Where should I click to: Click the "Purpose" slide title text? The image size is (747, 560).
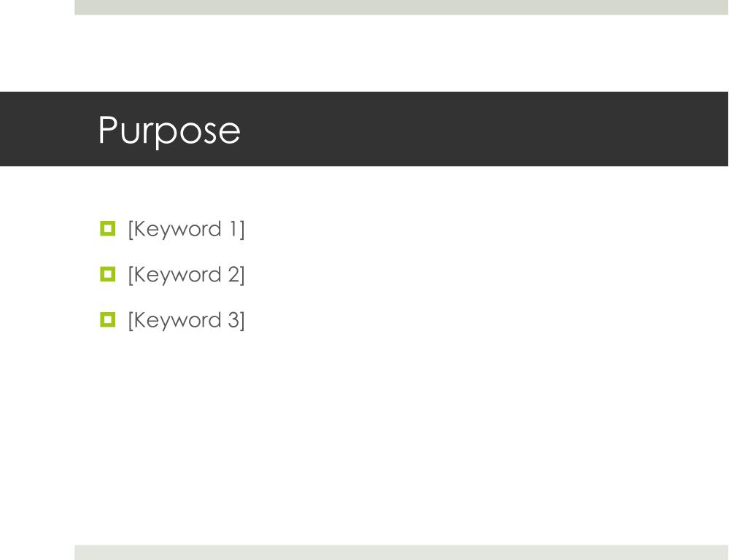(169, 131)
